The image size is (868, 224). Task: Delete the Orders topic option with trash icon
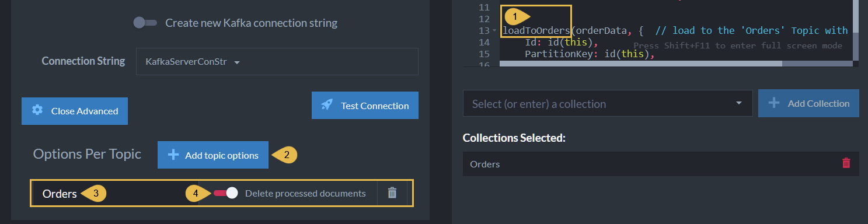[392, 193]
